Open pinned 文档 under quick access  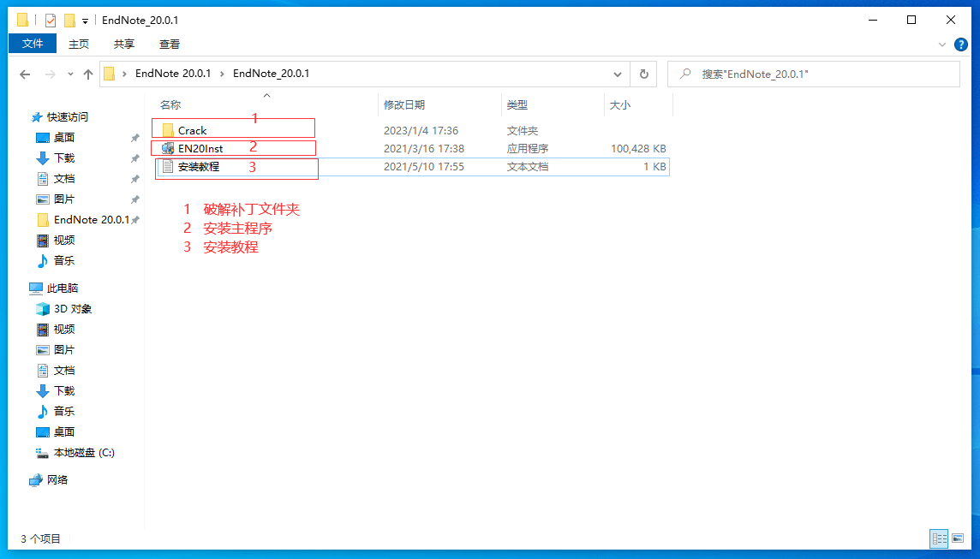pyautogui.click(x=63, y=179)
